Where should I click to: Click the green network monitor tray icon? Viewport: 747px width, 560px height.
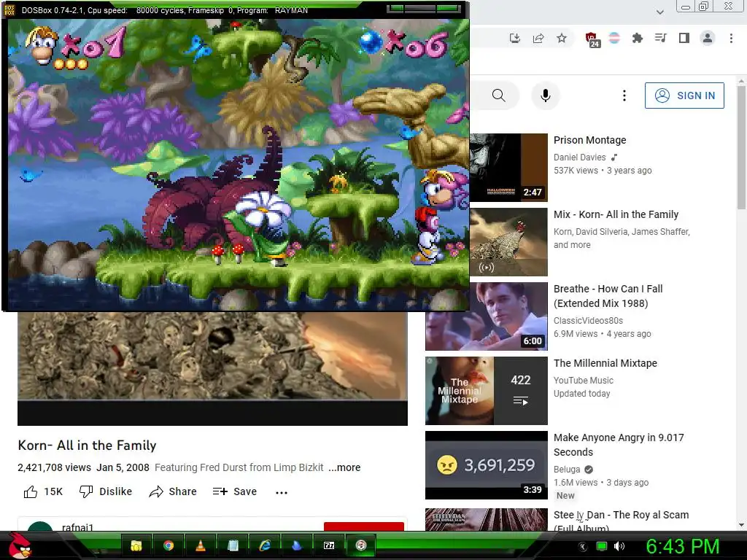(602, 546)
